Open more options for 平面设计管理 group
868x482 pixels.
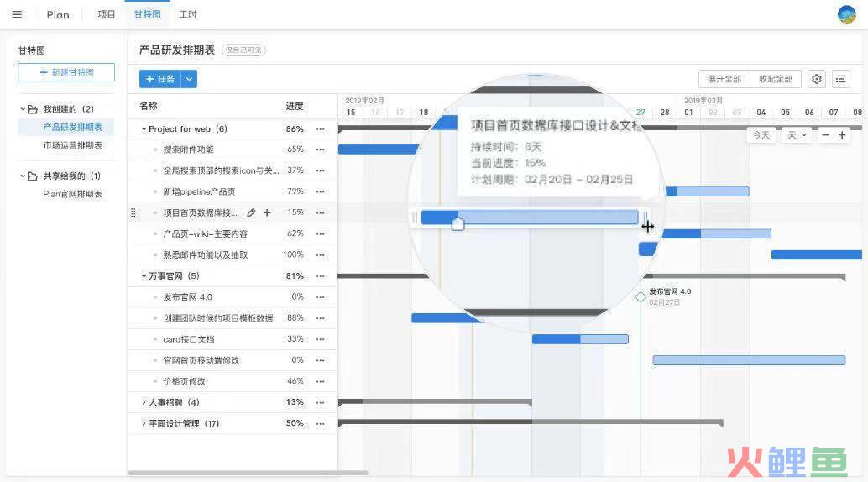click(x=321, y=423)
